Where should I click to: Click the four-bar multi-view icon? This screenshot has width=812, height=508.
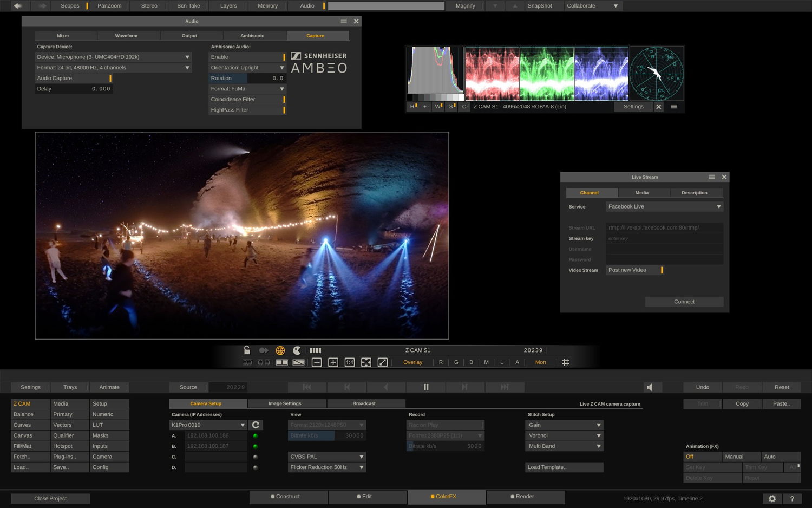316,350
